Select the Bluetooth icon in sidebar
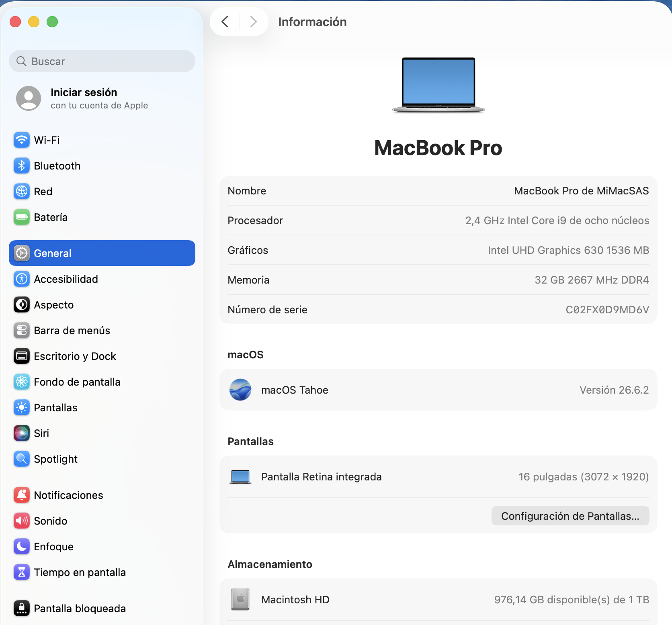The width and height of the screenshot is (672, 625). tap(22, 166)
